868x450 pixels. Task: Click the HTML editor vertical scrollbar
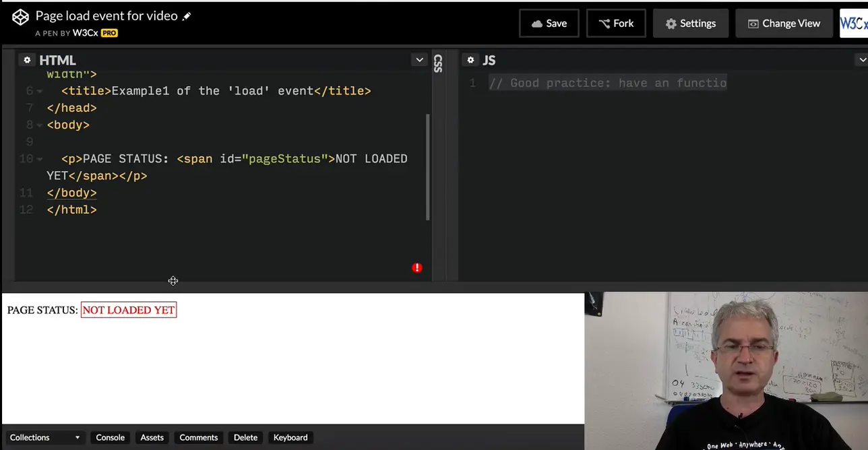428,166
